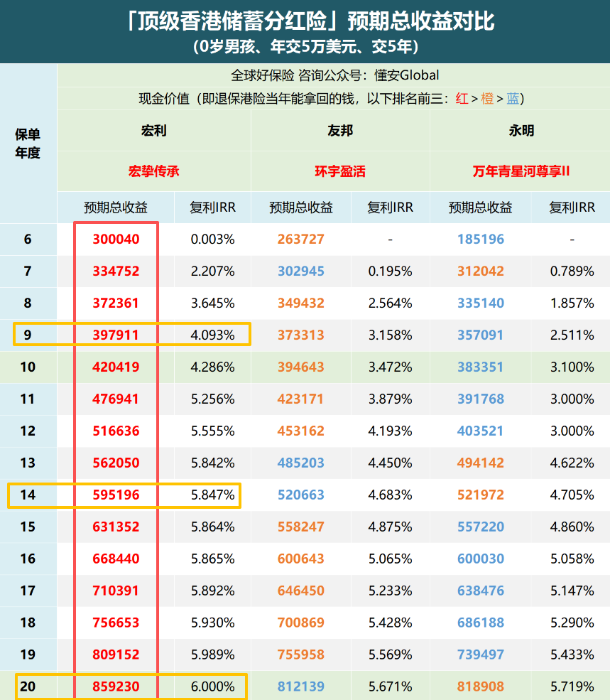Click the IRR cell 5.569%
This screenshot has width=610, height=700.
click(x=390, y=655)
